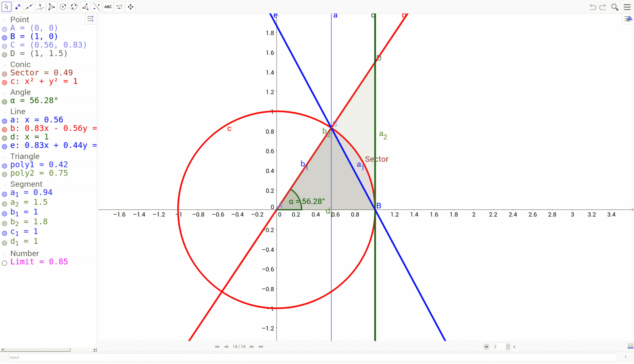
Task: Click point B label on graph
Action: coord(379,206)
